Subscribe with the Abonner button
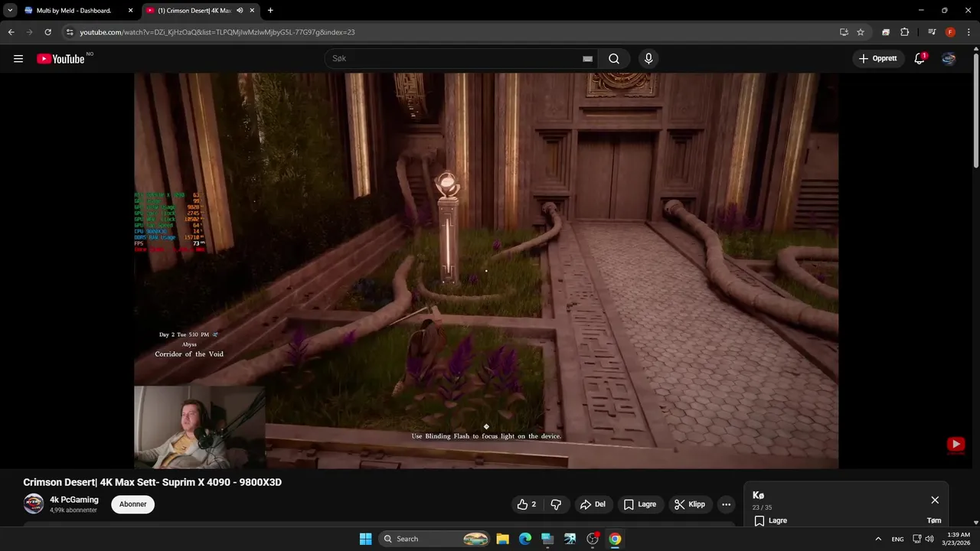The image size is (980, 551). click(132, 504)
